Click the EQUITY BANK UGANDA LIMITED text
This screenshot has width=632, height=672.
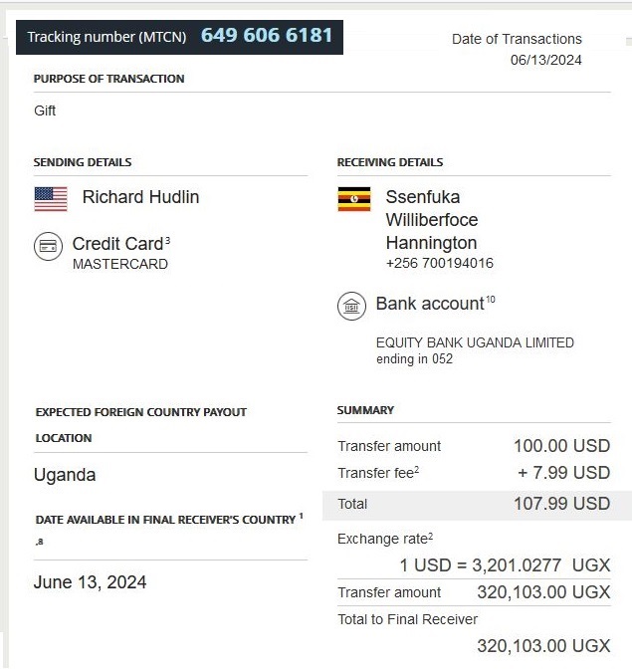[475, 342]
